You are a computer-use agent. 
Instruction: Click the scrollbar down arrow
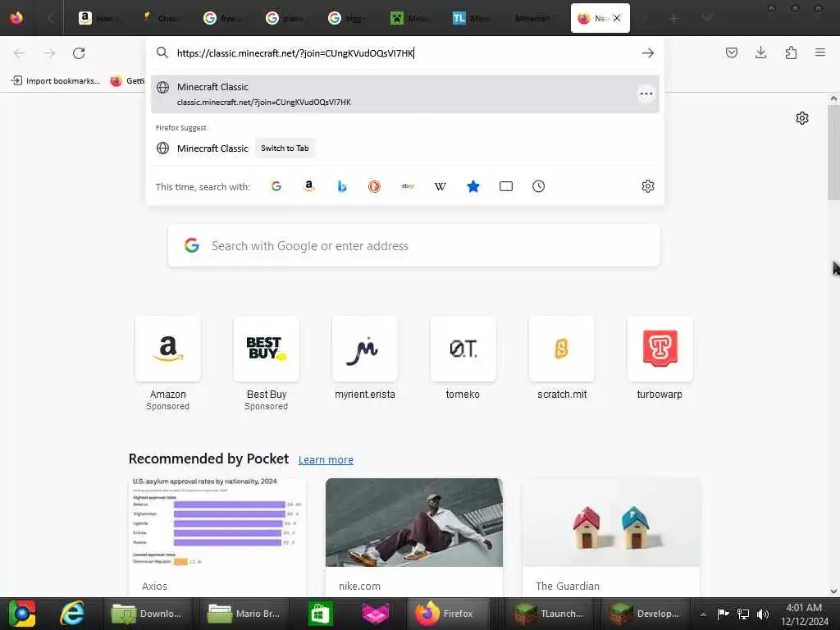[833, 591]
